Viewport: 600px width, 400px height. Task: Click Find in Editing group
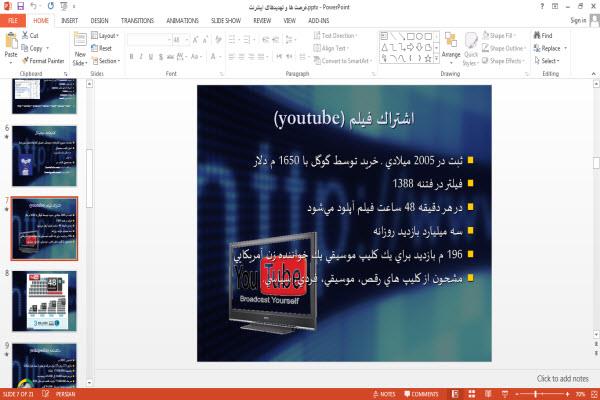pyautogui.click(x=543, y=36)
